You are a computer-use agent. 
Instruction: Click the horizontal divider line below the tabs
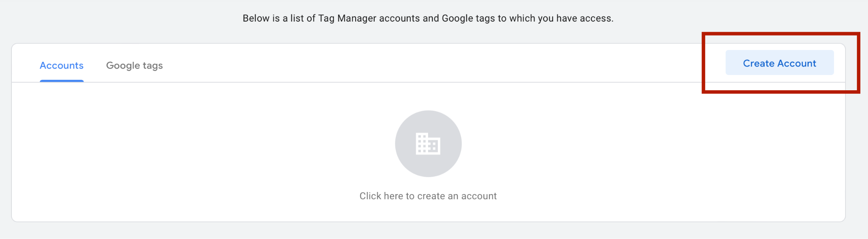[428, 82]
